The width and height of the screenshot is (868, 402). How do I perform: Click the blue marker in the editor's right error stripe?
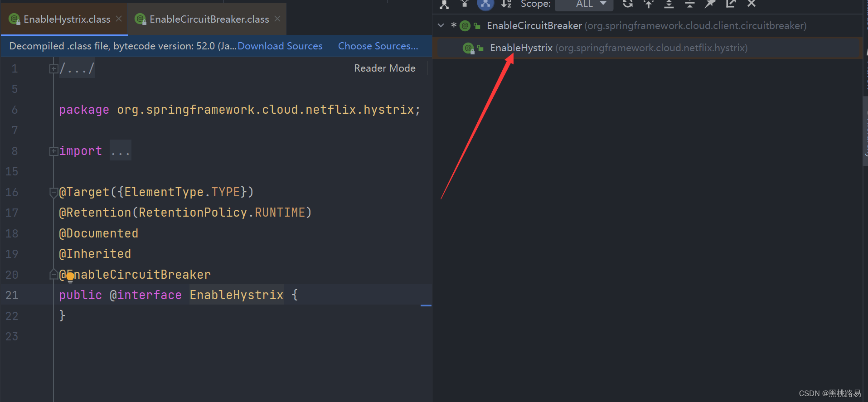pos(426,306)
